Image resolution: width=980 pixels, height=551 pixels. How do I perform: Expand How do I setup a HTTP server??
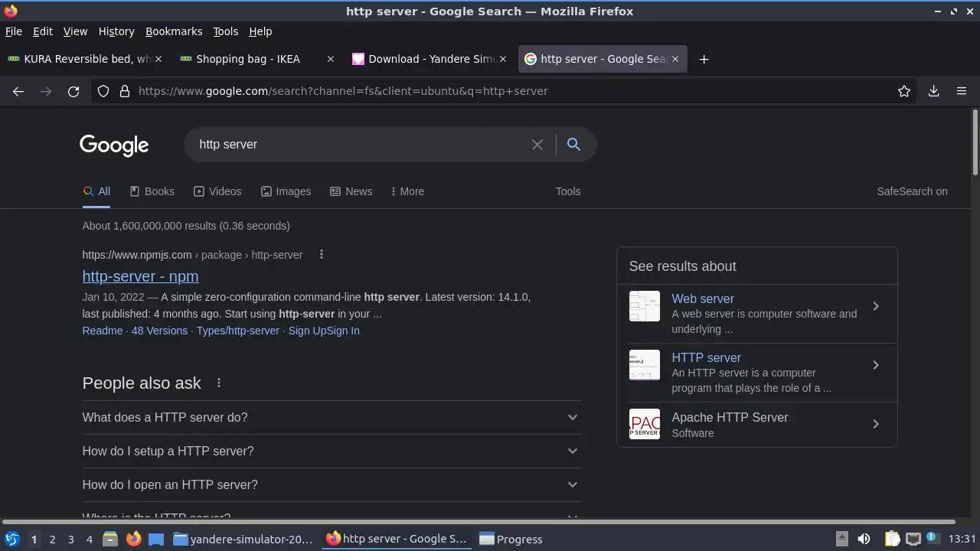tap(332, 451)
